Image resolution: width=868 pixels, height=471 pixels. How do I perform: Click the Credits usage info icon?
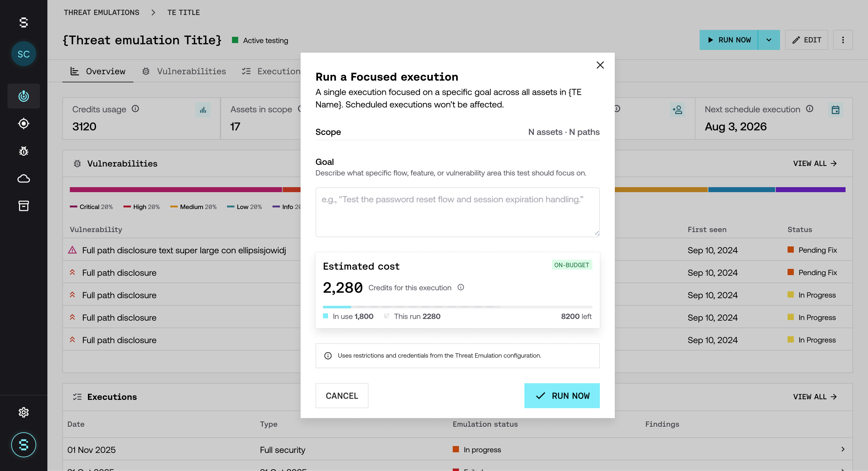(135, 109)
